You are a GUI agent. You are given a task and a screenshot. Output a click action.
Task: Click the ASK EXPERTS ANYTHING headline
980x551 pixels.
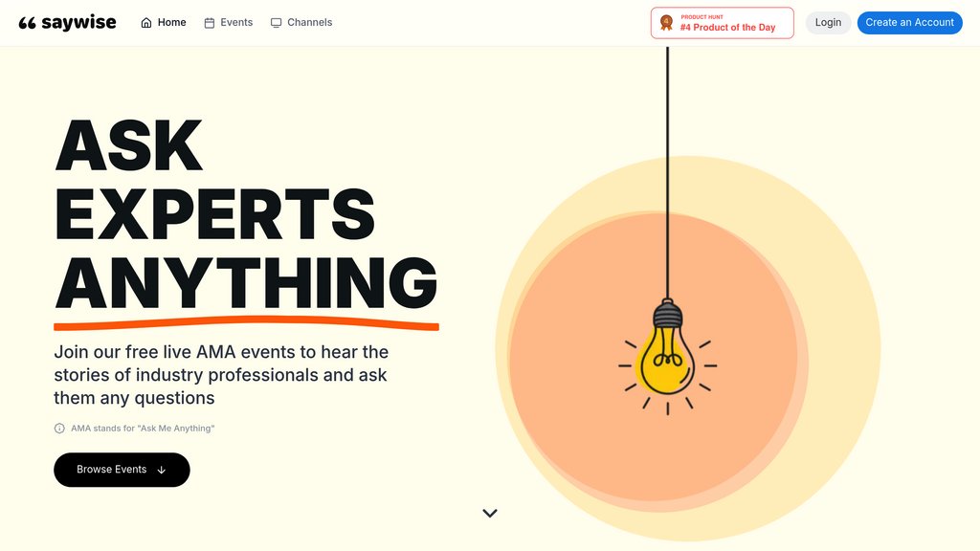coord(246,213)
